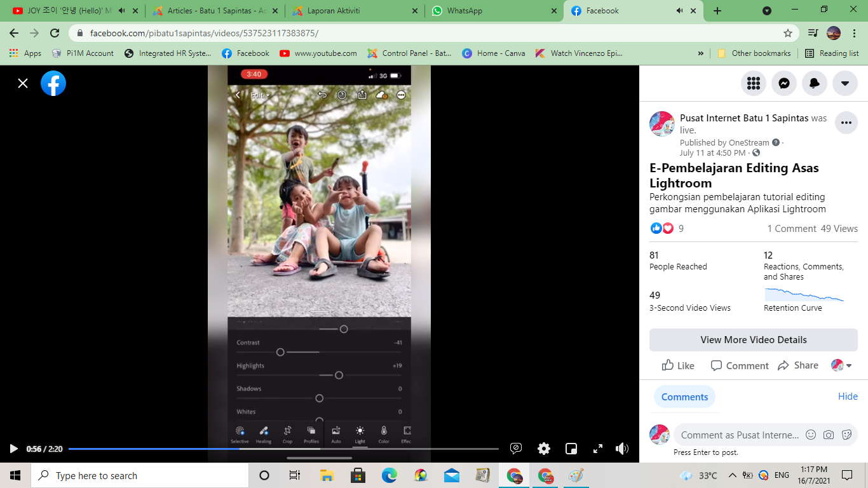
Task: Open post options three-dot menu
Action: pos(846,123)
